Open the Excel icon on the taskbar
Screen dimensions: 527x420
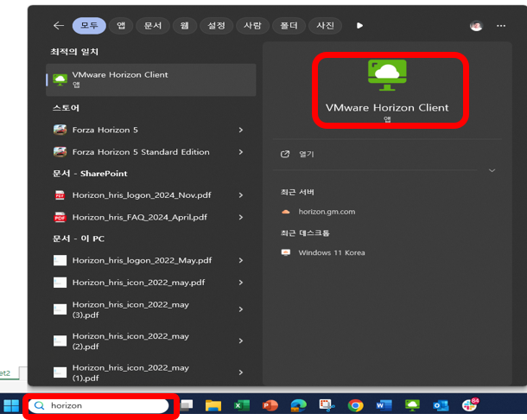click(x=242, y=405)
